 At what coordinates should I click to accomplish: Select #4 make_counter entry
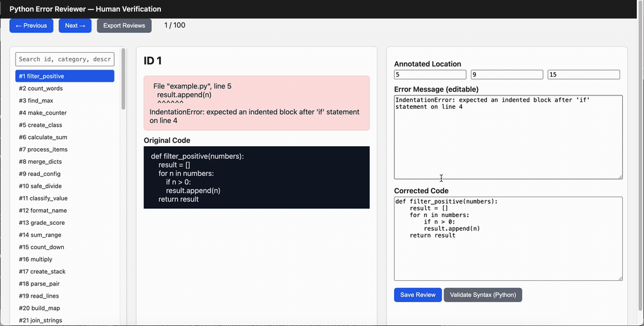(65, 113)
